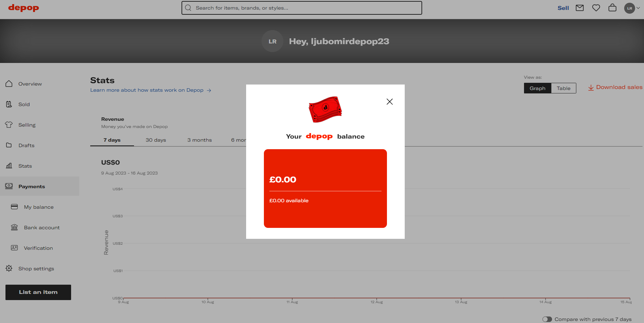Screen dimensions: 644x323
Task: Open messages envelope icon
Action: [579, 8]
